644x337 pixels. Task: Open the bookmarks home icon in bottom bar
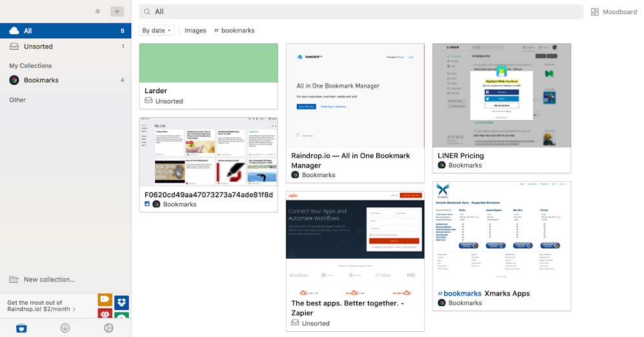pos(21,329)
